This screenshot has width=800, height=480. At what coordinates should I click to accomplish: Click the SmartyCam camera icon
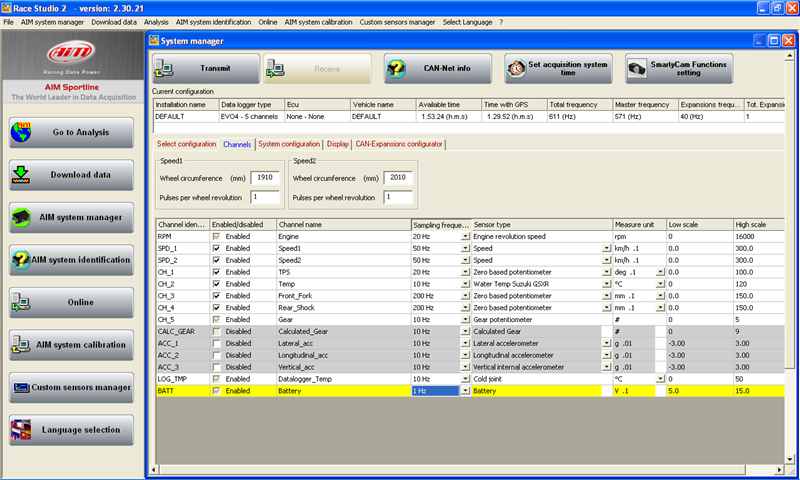pos(637,68)
